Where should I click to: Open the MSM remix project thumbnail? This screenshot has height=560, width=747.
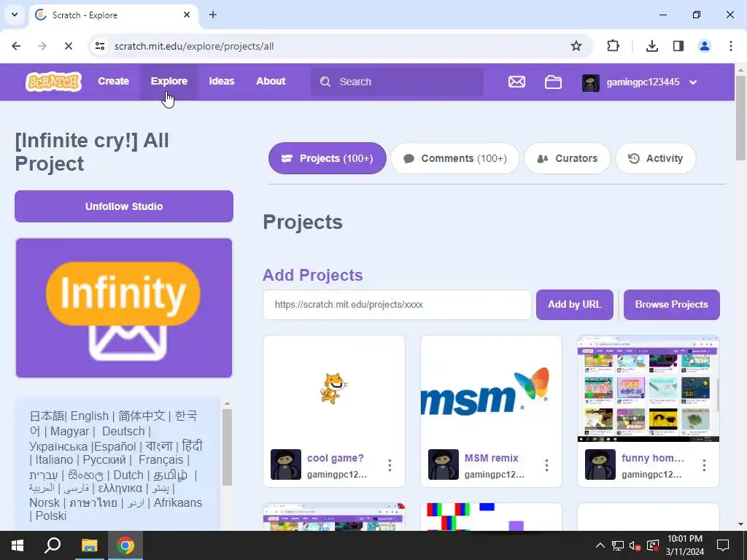coord(491,389)
